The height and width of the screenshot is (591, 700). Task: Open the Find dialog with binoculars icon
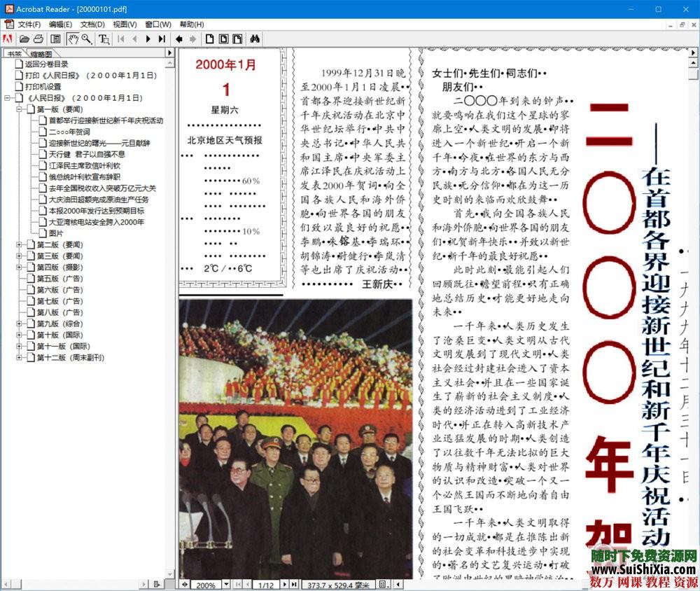(253, 39)
